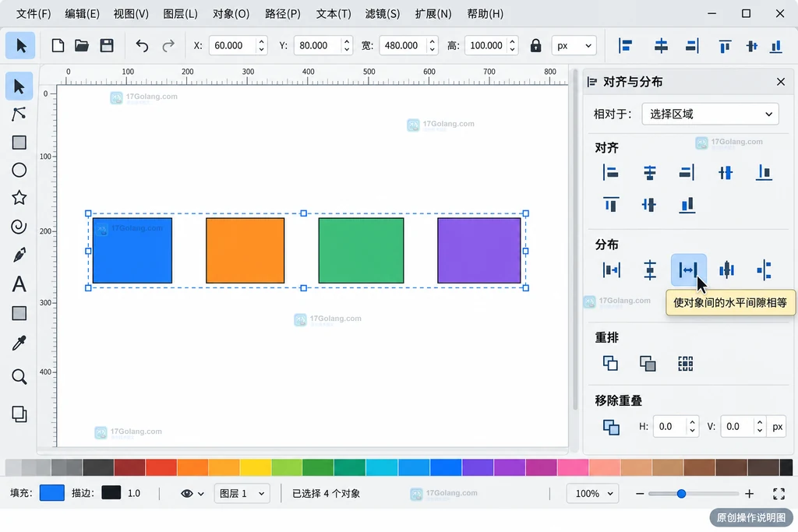Screen dimensions: 798x532
Task: Align bottom edges in top toolbar
Action: [x=775, y=46]
